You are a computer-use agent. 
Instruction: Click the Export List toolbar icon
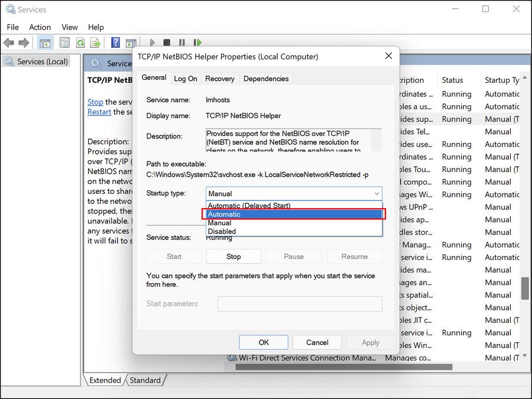click(x=95, y=43)
